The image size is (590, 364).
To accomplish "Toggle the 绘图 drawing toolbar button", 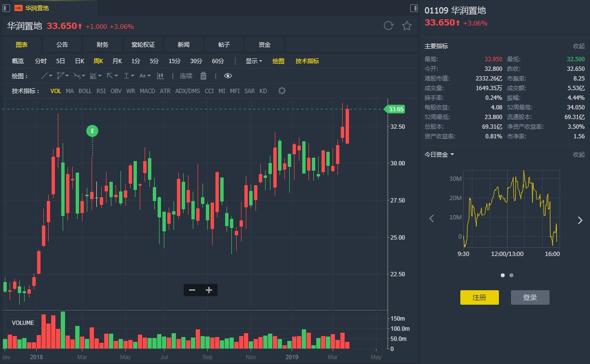I will coord(278,61).
